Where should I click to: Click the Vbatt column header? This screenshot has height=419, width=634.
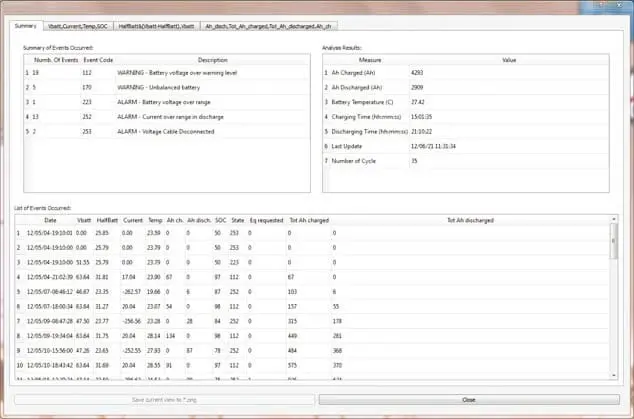(84, 220)
